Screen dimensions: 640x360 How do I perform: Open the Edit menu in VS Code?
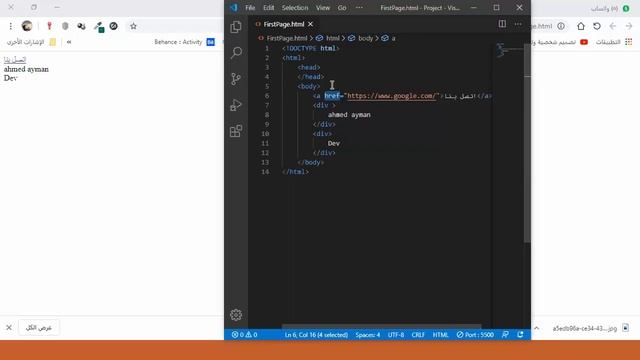pyautogui.click(x=269, y=8)
